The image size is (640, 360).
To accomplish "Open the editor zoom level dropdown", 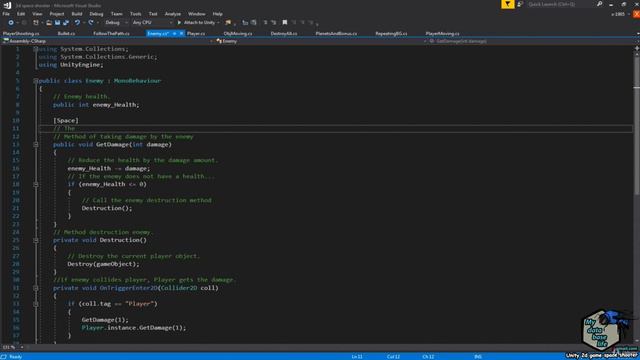I will [x=13, y=347].
